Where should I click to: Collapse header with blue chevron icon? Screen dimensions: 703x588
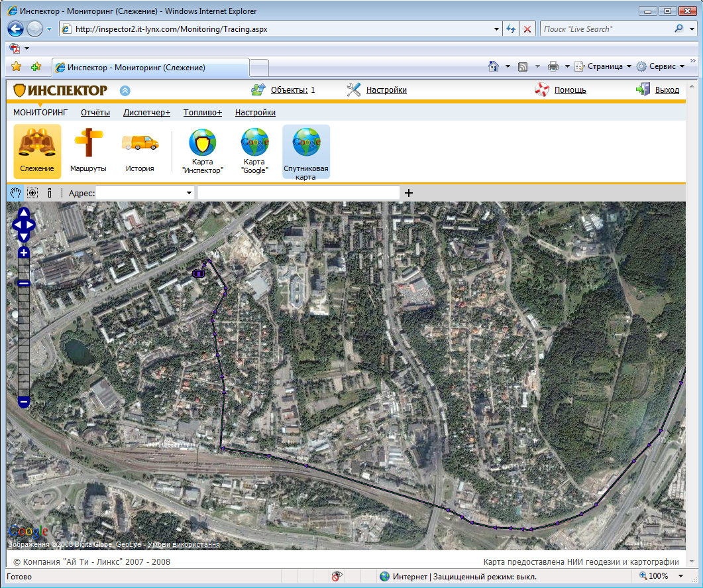(125, 91)
